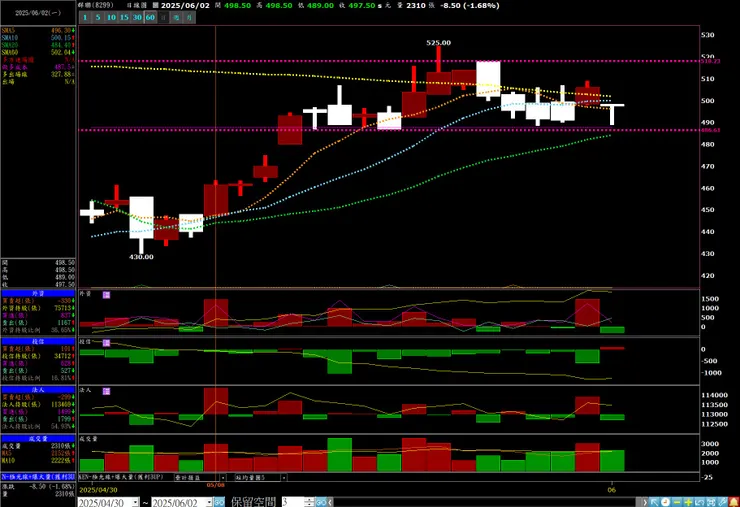Viewport: 740px width, 507px height.
Task: Click the 06 month marker on the time axis
Action: coord(612,490)
